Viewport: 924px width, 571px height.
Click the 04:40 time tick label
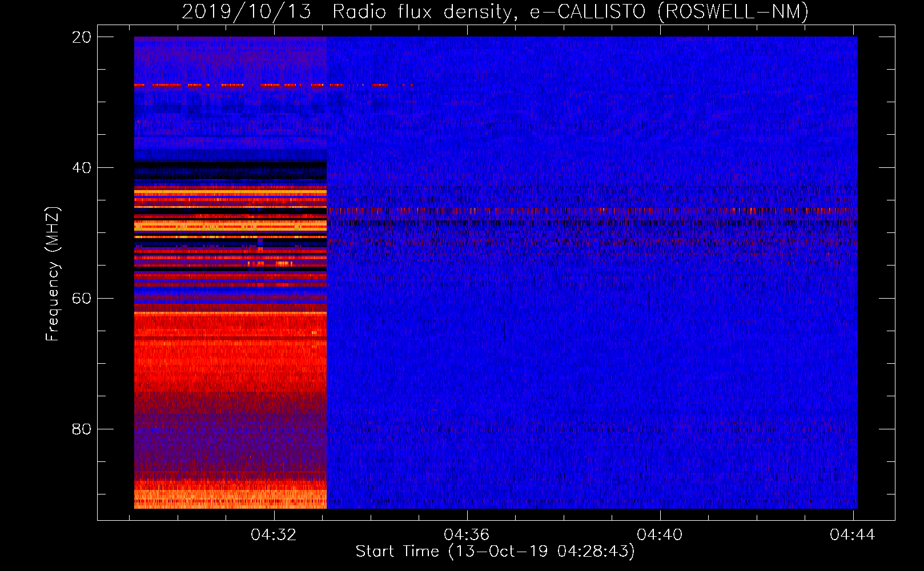(x=660, y=535)
